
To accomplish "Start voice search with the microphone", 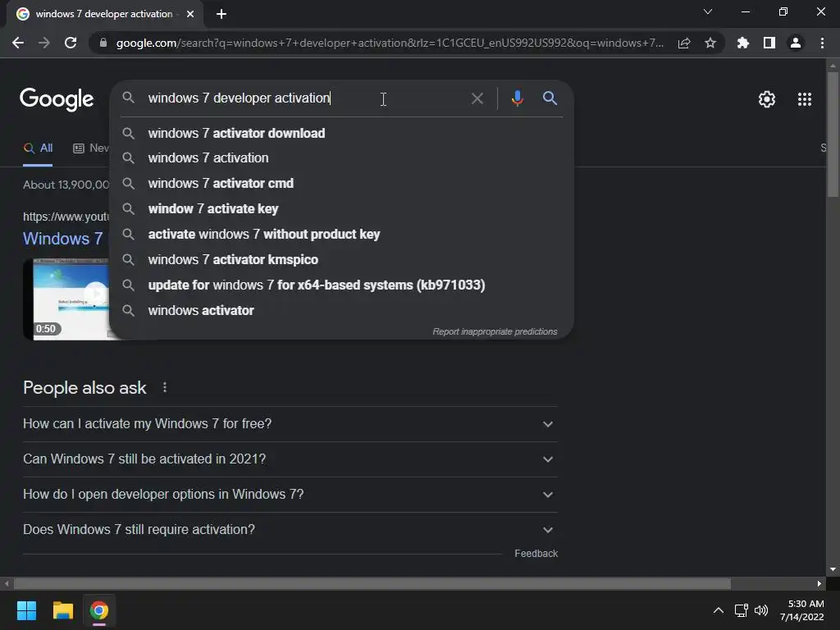I will pyautogui.click(x=517, y=98).
